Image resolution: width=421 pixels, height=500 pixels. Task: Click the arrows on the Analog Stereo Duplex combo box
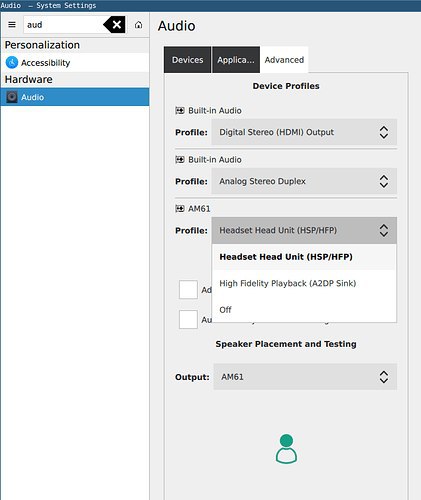pos(384,181)
